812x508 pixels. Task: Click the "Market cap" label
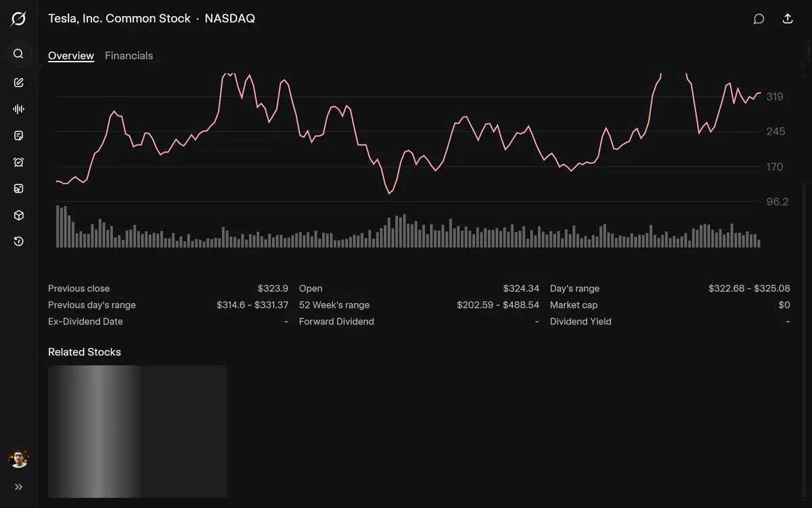coord(574,305)
